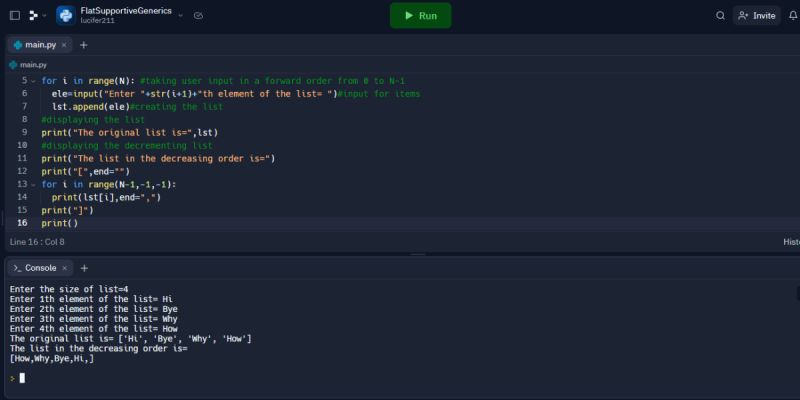
Task: Open the FlatSupportiveGenerics project name
Action: tap(126, 11)
